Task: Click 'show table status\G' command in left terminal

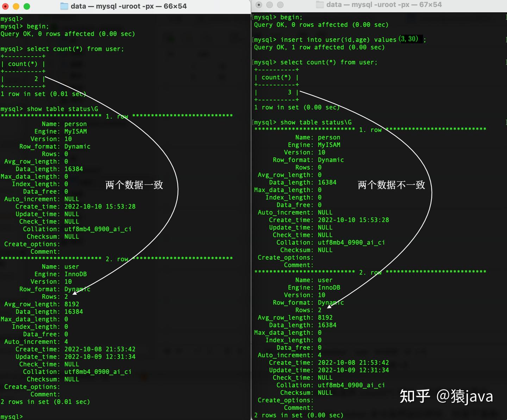Action: coord(62,109)
